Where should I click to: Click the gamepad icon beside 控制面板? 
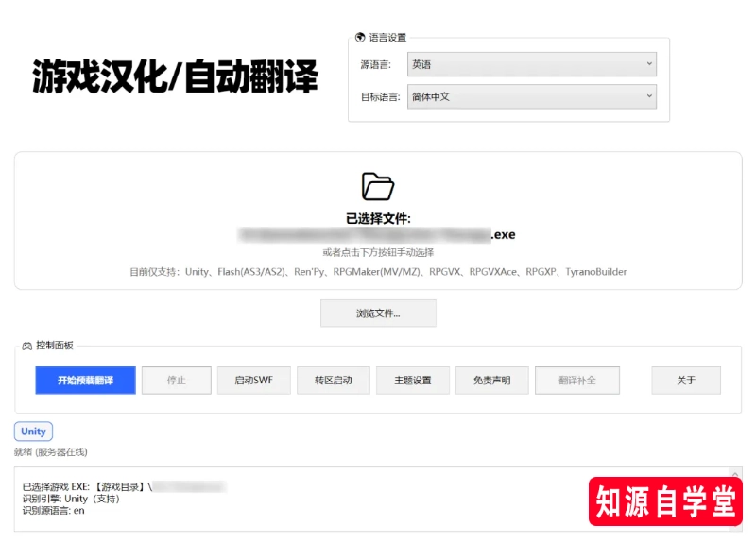point(27,346)
